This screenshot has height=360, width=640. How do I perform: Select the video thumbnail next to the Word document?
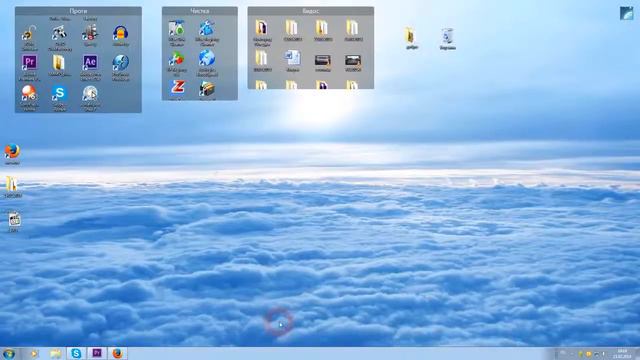(322, 60)
